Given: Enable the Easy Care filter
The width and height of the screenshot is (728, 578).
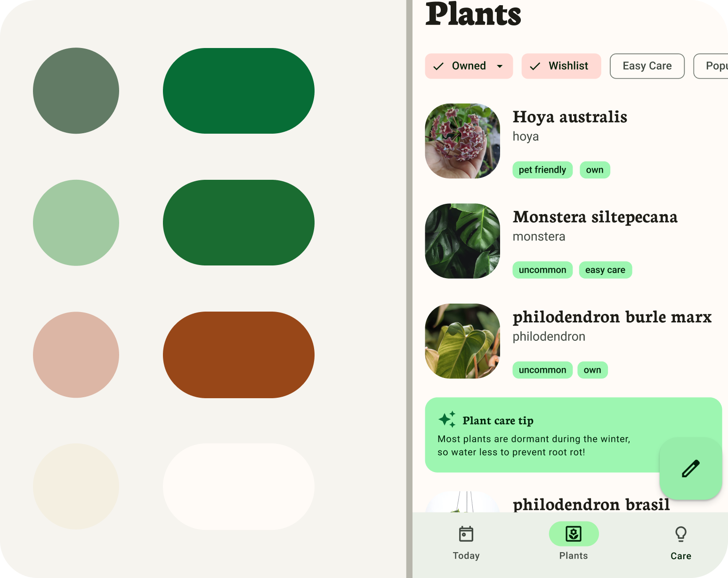Looking at the screenshot, I should pyautogui.click(x=647, y=66).
